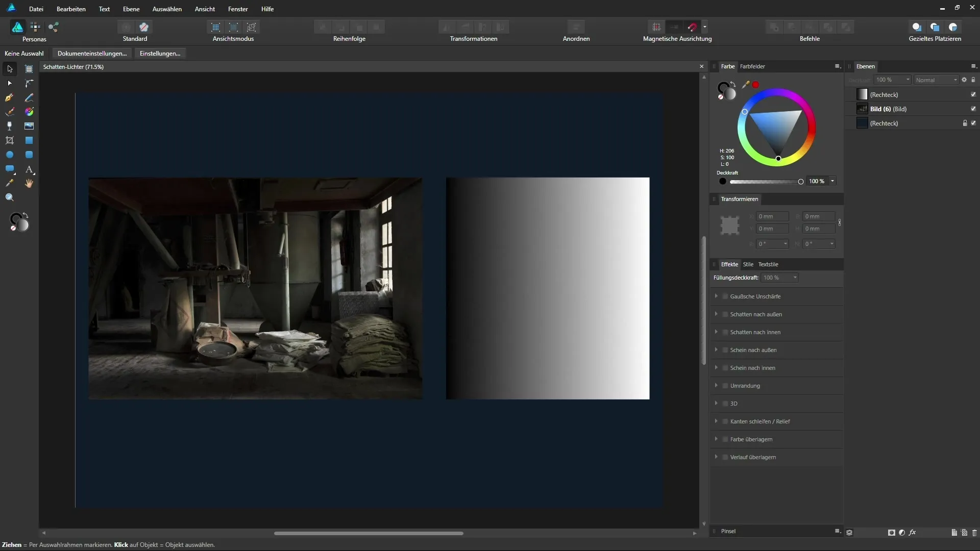Click the Mask layer icon in Ebenen footer
Viewport: 980px width, 551px height.
(x=891, y=532)
